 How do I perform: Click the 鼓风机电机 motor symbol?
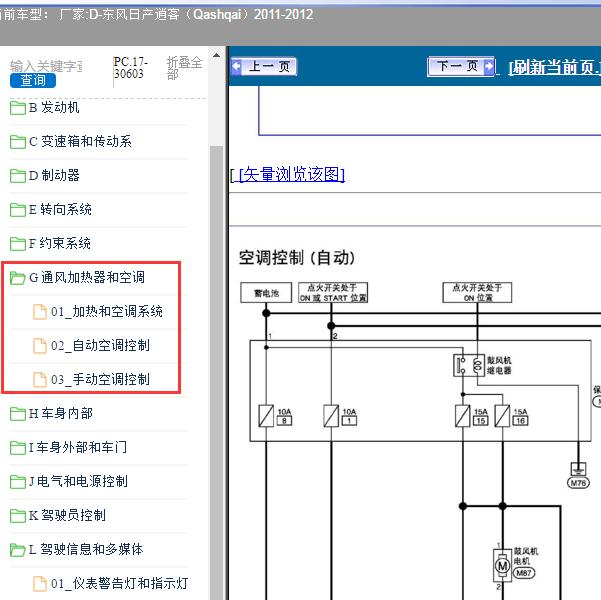[x=502, y=565]
